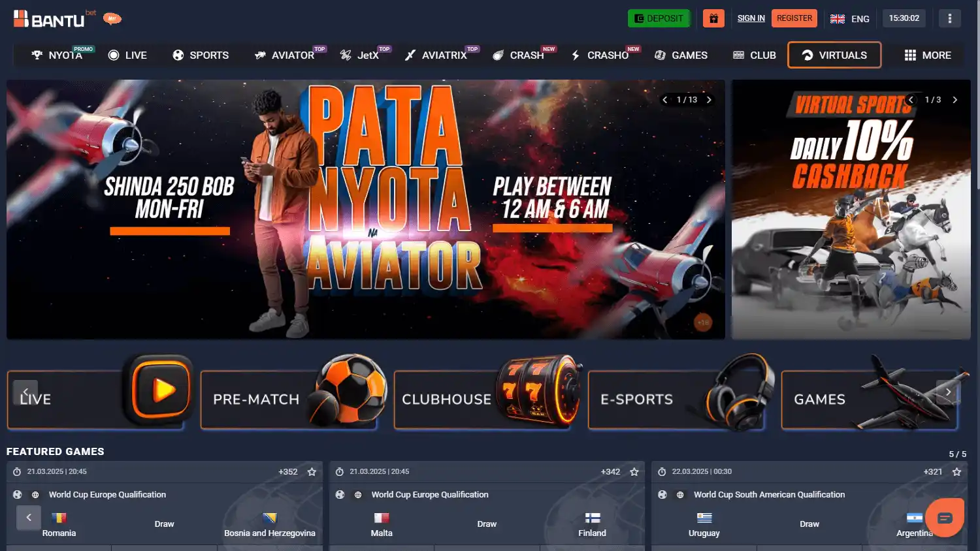Select Draw for Malta vs Finland
Screen dimensions: 980x551
(x=487, y=524)
